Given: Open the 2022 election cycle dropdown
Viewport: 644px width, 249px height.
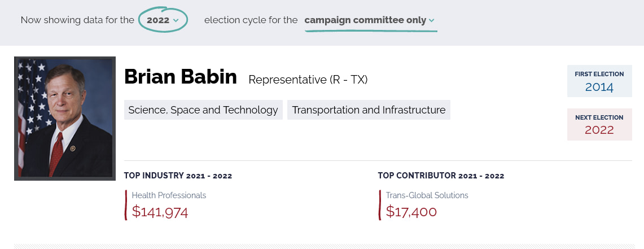Looking at the screenshot, I should pos(163,20).
